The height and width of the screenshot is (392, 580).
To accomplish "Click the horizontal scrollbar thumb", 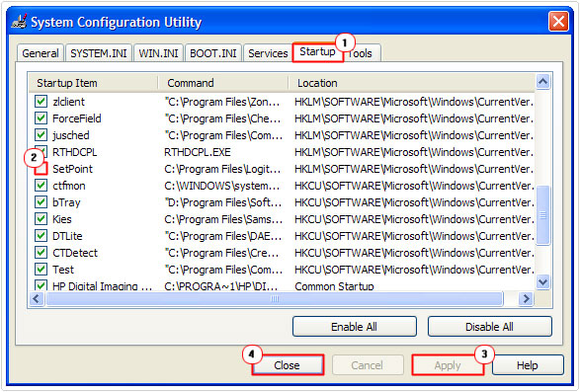I will [x=275, y=298].
